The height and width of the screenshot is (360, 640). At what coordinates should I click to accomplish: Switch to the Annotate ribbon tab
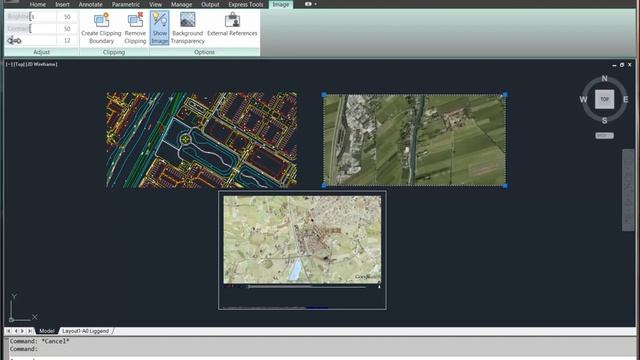(90, 4)
